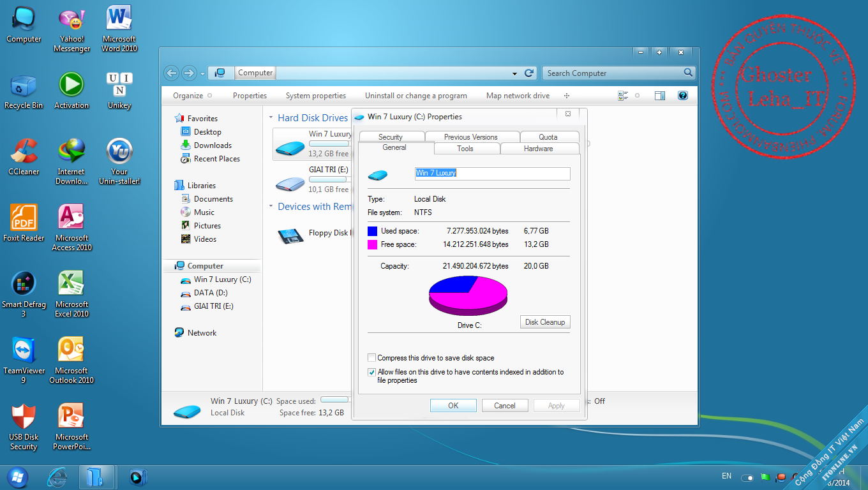Click the search magnifier in Explorer

(688, 73)
